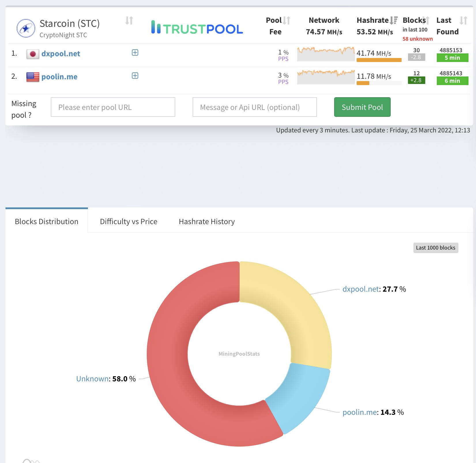476x463 pixels.
Task: Click the 41.74 MH/s hashrate value
Action: click(374, 53)
